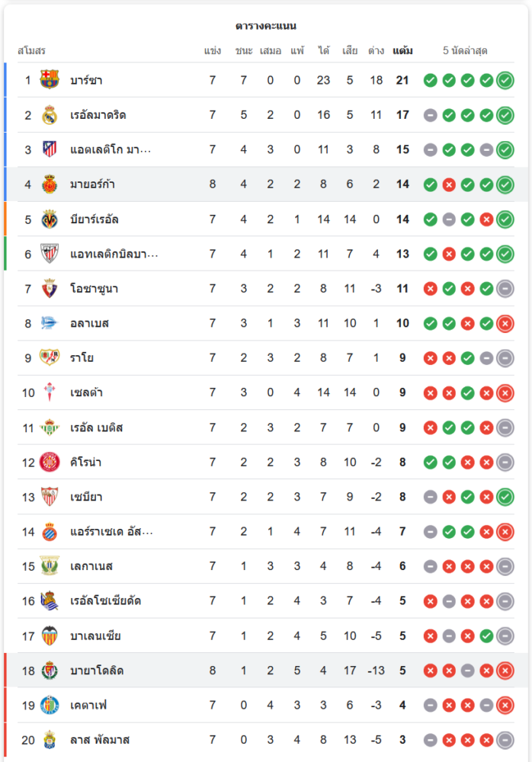Click Alaves's latest match loss indicator

[x=505, y=323]
